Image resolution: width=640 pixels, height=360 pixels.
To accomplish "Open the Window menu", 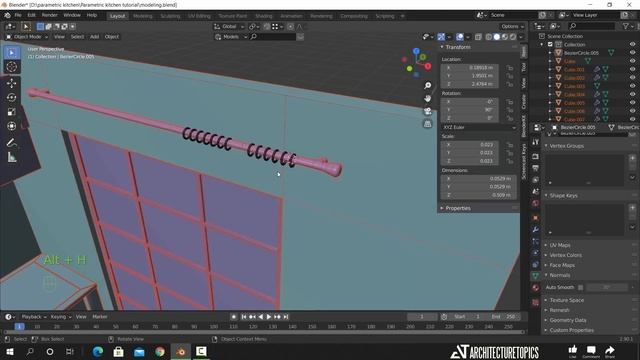I will (x=72, y=15).
